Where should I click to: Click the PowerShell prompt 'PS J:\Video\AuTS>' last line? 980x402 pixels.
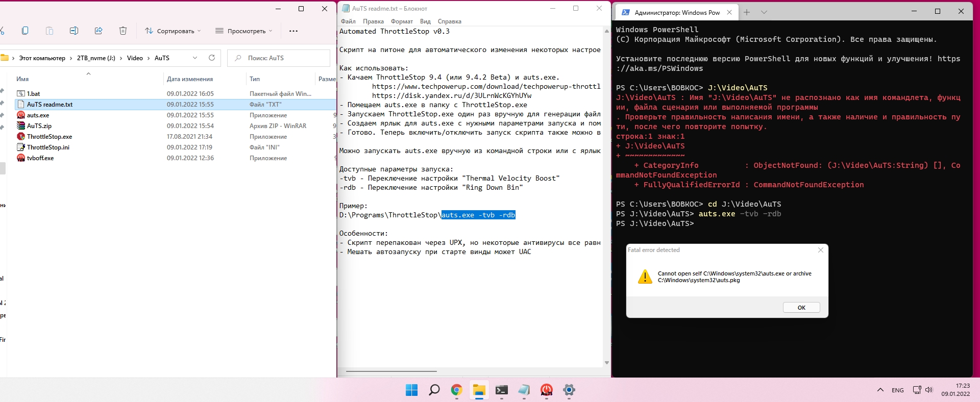click(x=655, y=223)
